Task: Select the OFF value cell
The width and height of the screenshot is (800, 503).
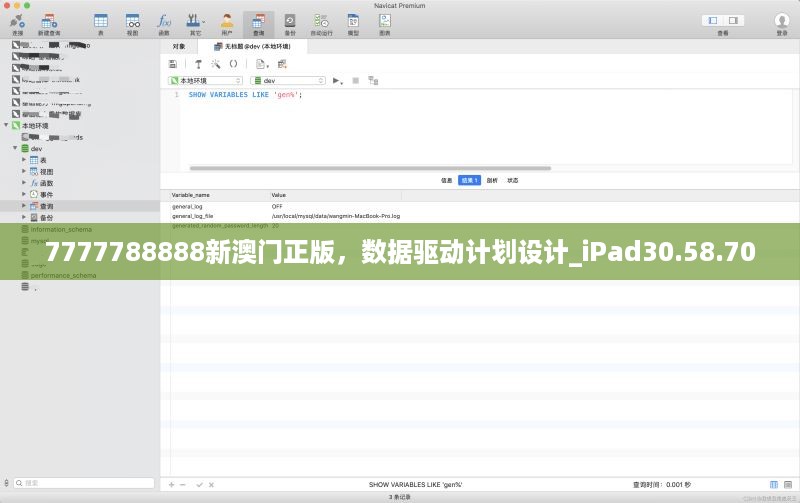Action: click(277, 207)
